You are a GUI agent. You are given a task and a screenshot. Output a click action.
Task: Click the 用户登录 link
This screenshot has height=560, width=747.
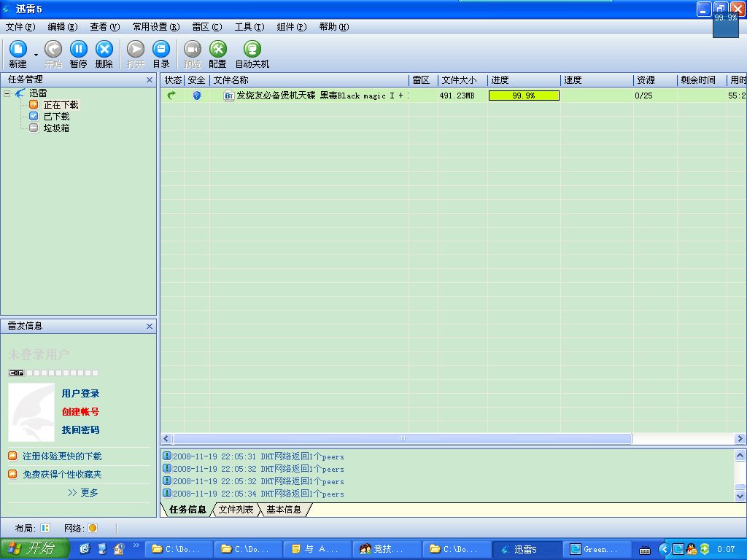[x=80, y=394]
